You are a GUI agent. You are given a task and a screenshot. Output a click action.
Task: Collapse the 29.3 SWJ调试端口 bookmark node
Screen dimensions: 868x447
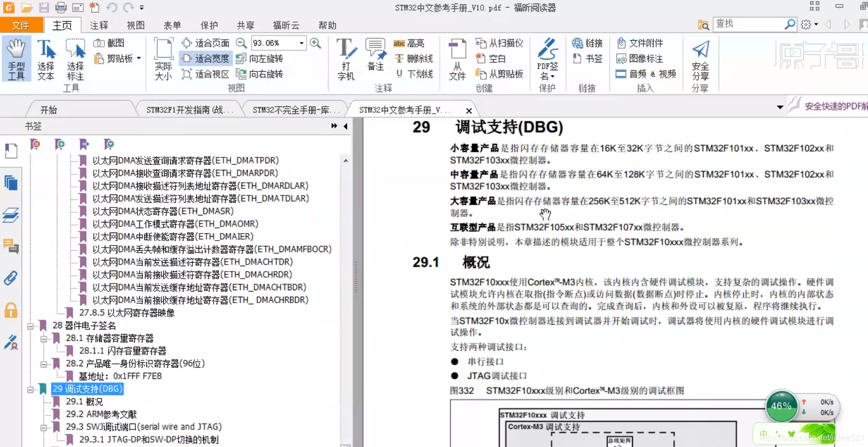44,427
